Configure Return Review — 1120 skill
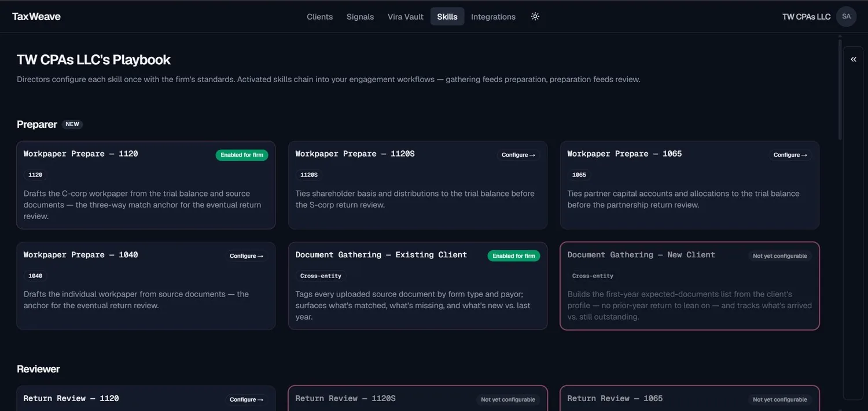868x411 pixels. 247,399
